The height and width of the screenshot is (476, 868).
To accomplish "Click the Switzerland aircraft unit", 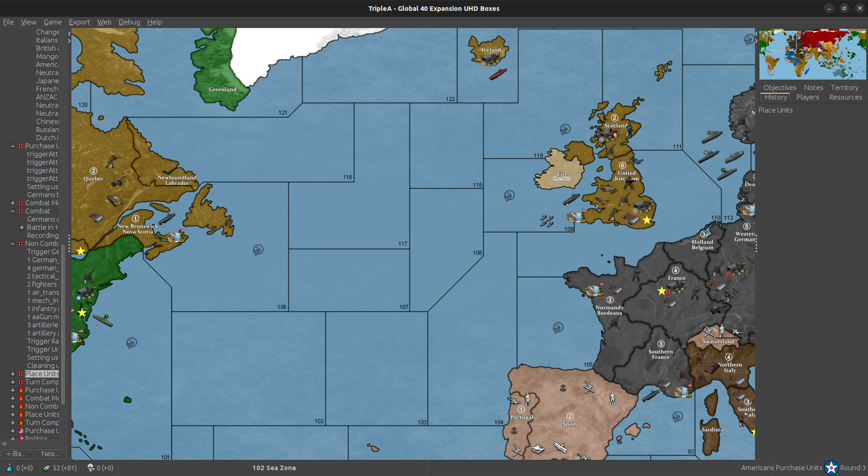I will 708,330.
